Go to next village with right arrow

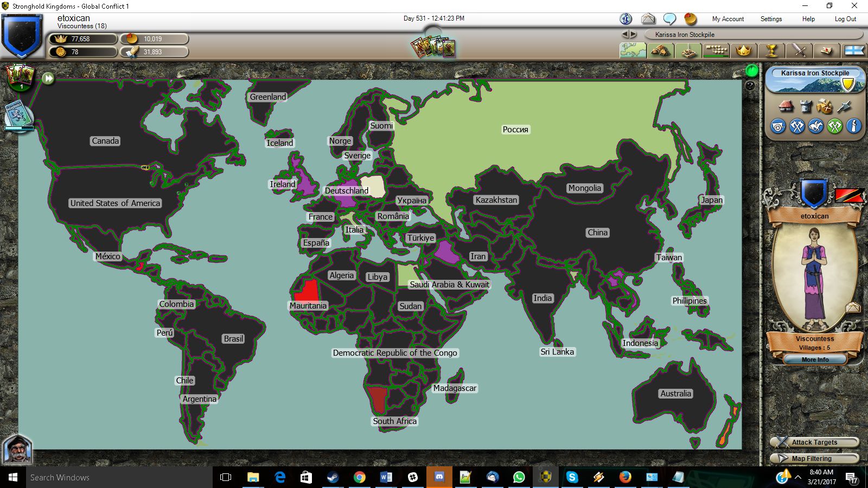point(633,34)
